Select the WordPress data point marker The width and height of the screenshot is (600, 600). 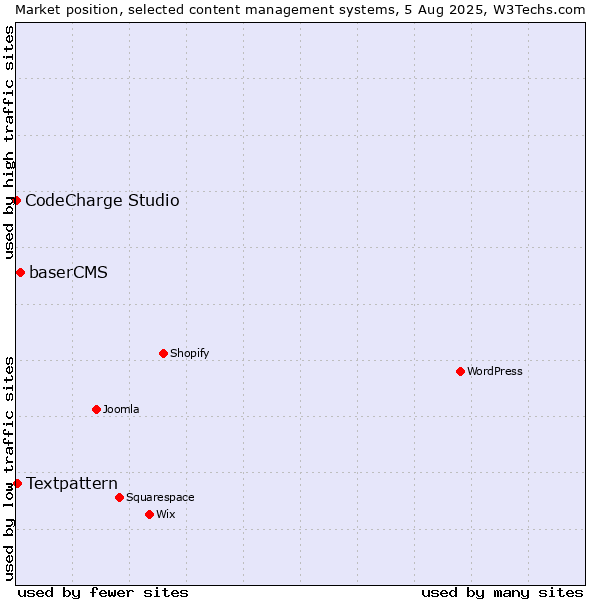460,371
